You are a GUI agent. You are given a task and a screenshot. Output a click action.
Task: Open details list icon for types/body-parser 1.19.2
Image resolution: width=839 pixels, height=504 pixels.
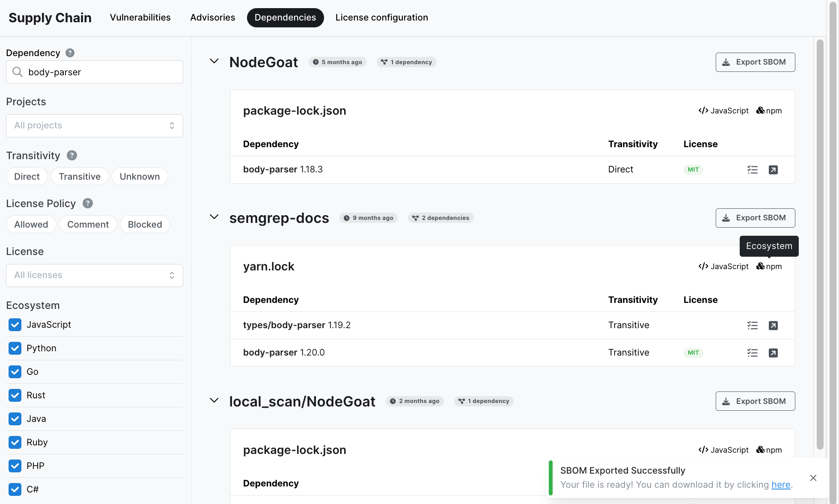point(752,326)
